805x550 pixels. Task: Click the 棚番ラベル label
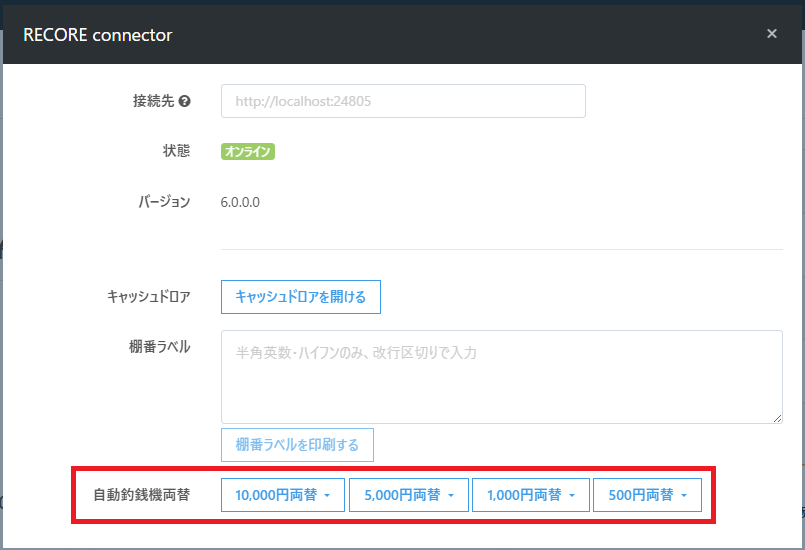pyautogui.click(x=160, y=347)
